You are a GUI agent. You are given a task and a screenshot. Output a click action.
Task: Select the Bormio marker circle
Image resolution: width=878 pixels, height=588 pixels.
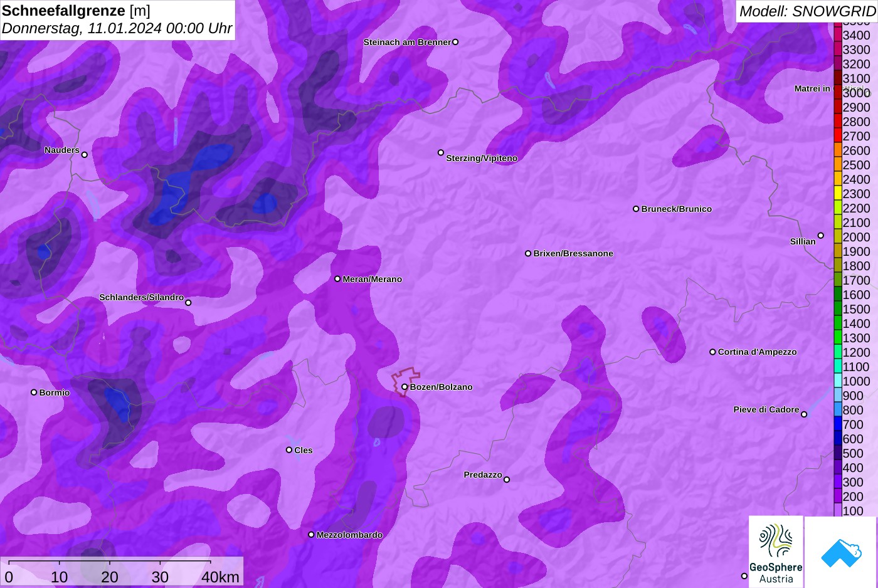coord(34,392)
